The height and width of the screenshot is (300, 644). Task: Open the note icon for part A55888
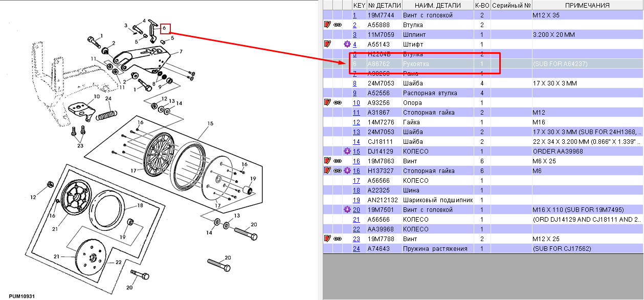point(327,25)
